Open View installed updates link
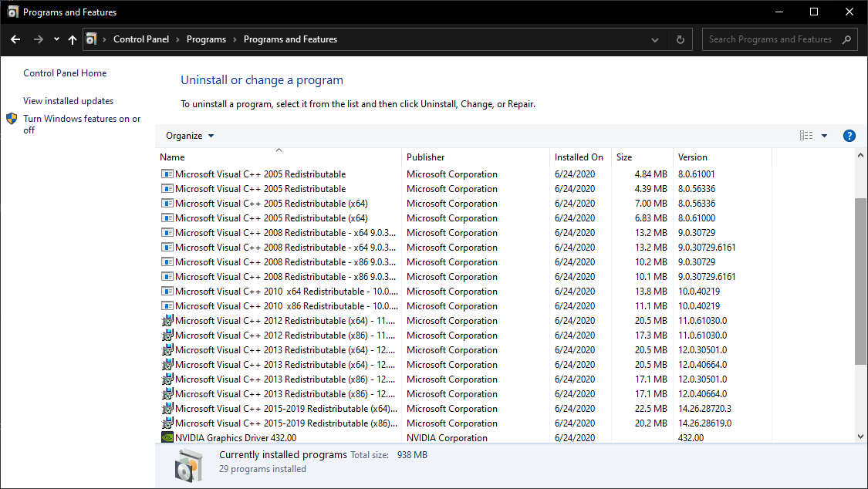 point(68,101)
